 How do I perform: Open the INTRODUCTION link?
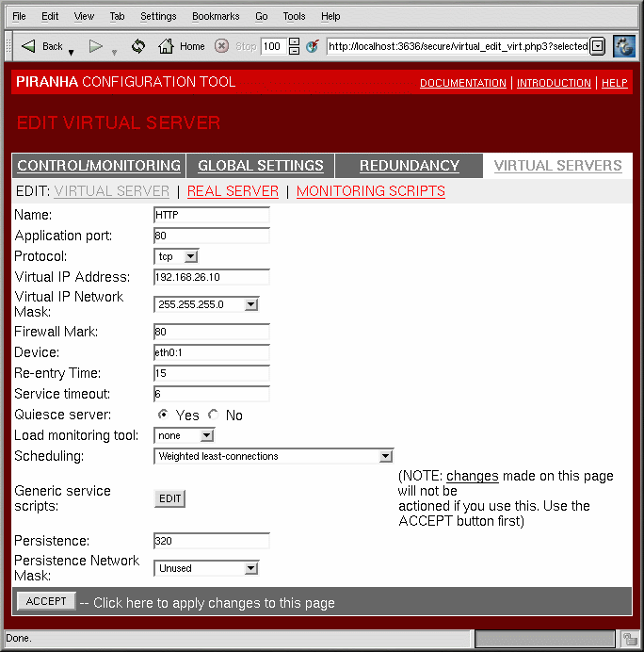point(554,83)
